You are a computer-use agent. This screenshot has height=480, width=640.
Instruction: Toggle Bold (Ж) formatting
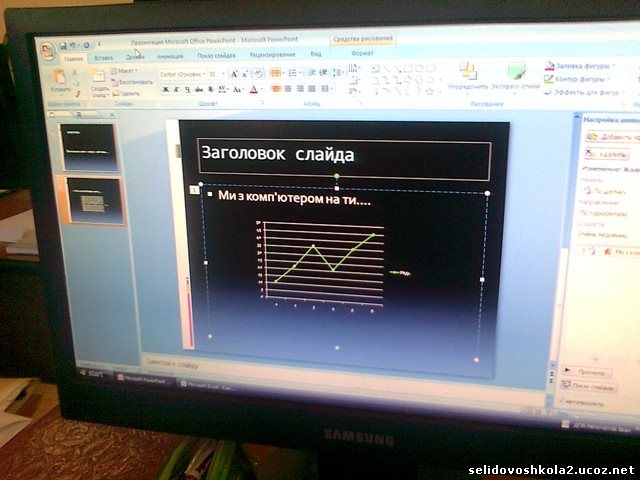[165, 89]
